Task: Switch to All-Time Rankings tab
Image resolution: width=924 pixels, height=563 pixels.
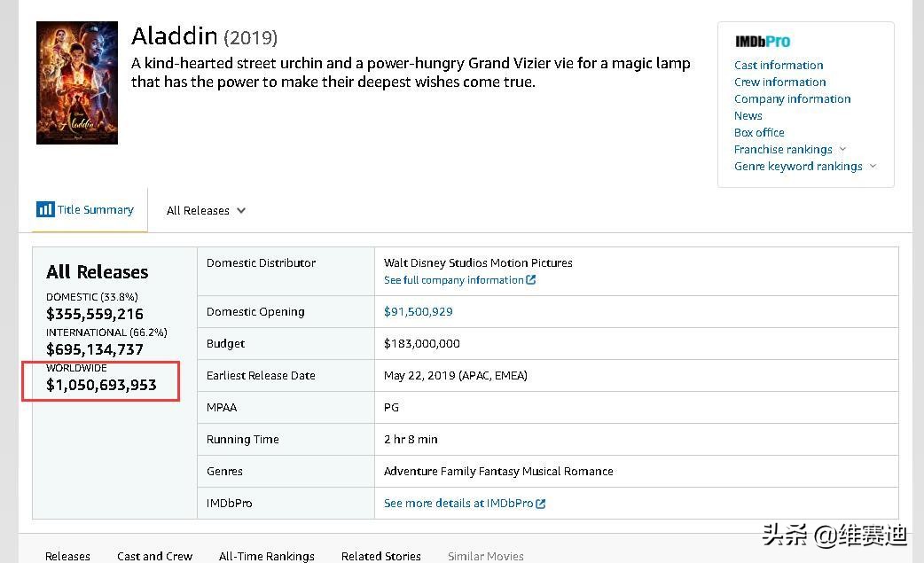Action: pos(266,556)
